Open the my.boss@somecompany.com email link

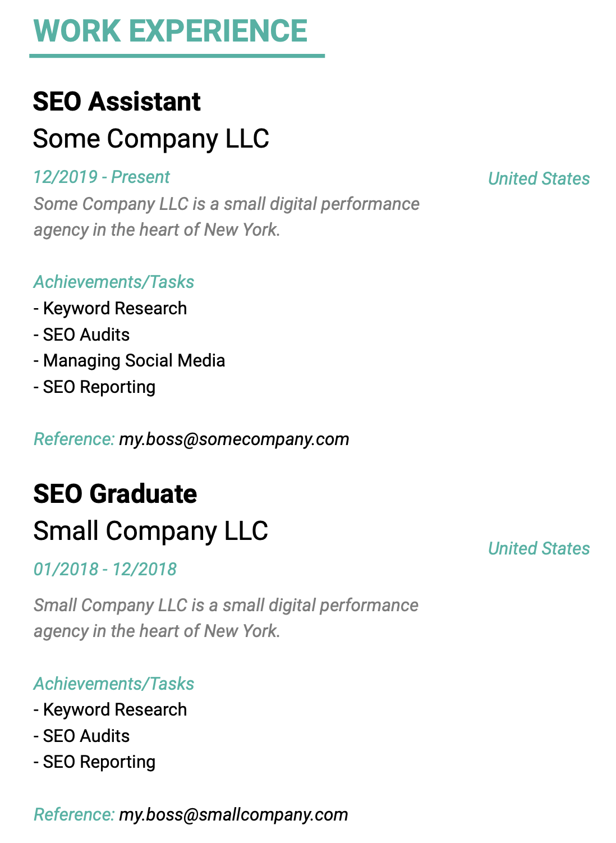pos(234,439)
